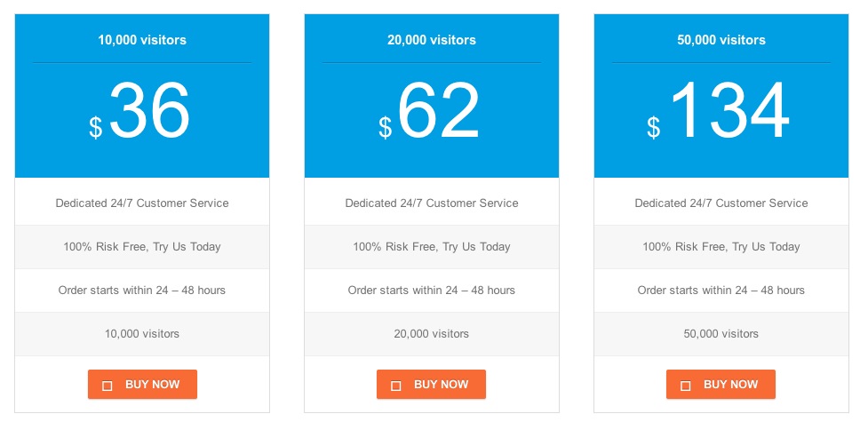Click the "20,000 visitors" blue header title
This screenshot has width=868, height=438.
(432, 40)
